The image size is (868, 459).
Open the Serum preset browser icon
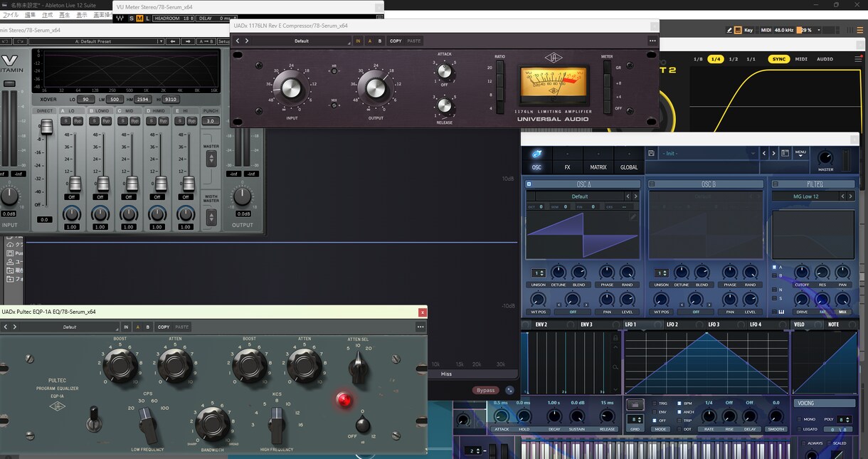tap(785, 153)
